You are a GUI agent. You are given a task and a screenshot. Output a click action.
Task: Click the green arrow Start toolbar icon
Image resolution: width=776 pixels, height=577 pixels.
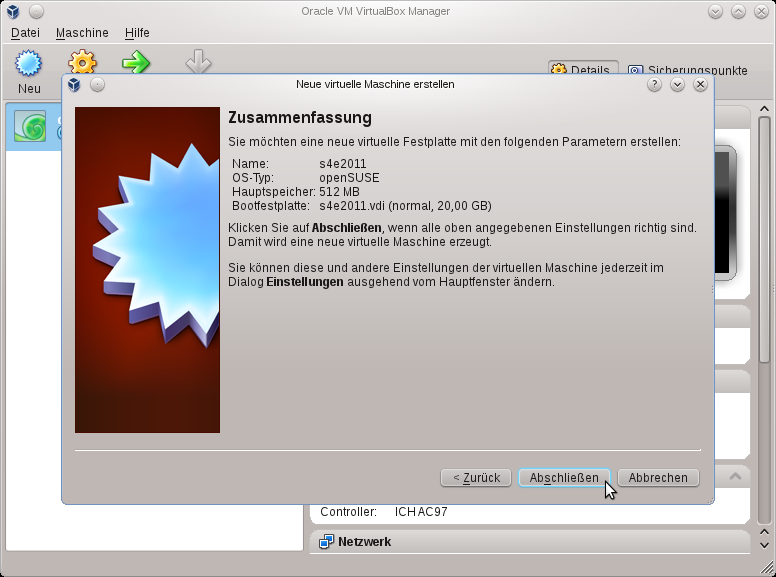[136, 62]
